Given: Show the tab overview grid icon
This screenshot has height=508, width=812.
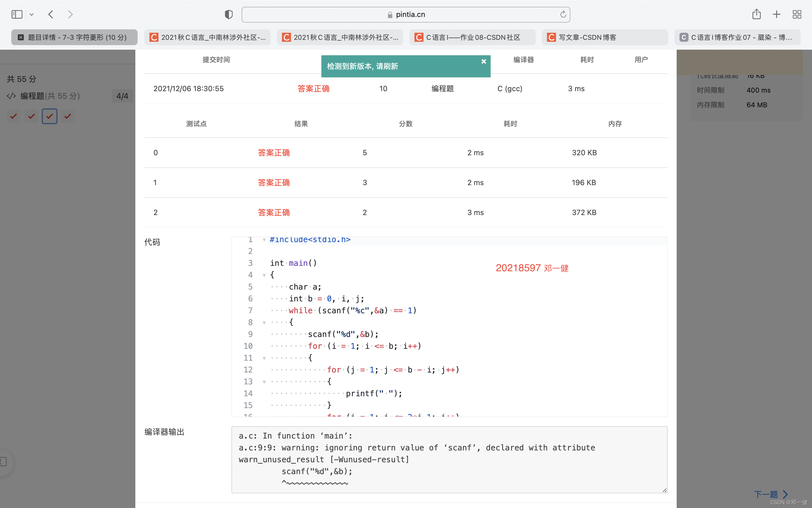Looking at the screenshot, I should coord(797,14).
